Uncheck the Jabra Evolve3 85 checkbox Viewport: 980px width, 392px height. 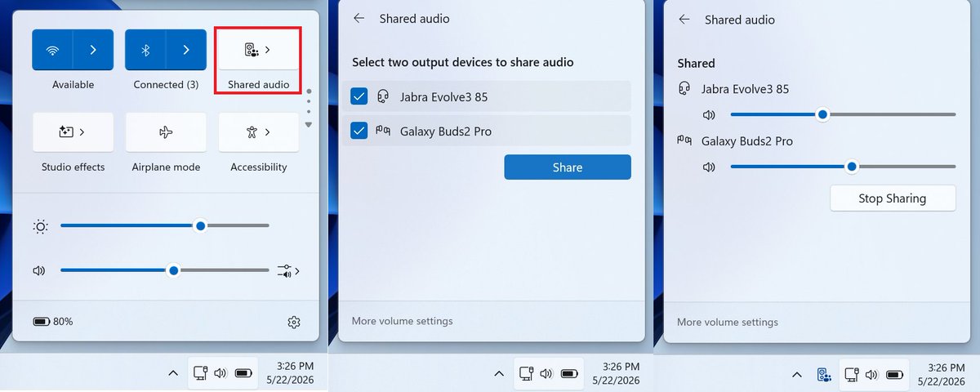[359, 96]
